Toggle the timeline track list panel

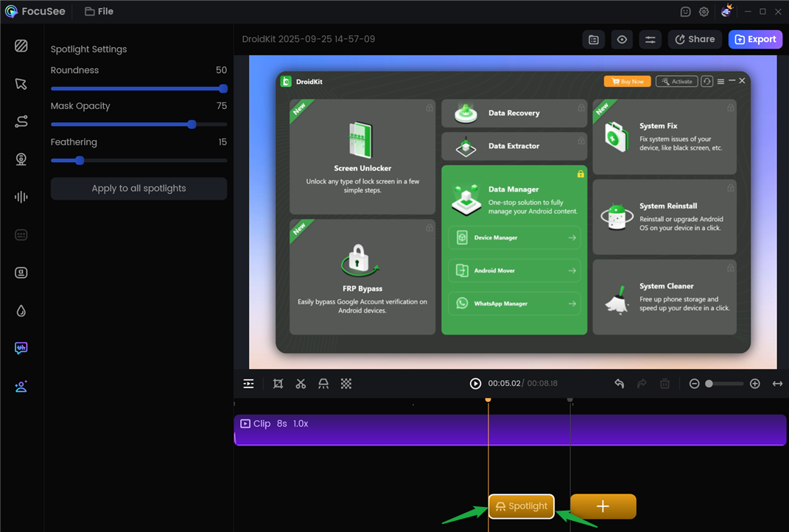click(249, 384)
